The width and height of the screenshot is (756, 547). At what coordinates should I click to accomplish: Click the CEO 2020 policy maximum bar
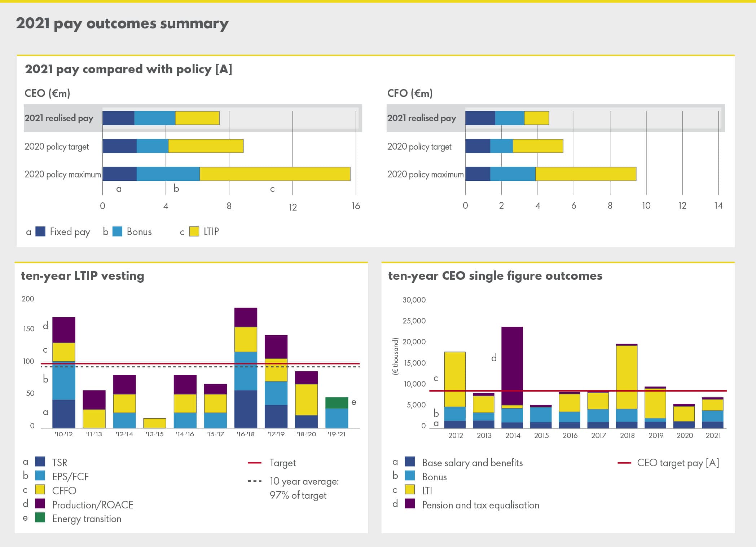226,174
